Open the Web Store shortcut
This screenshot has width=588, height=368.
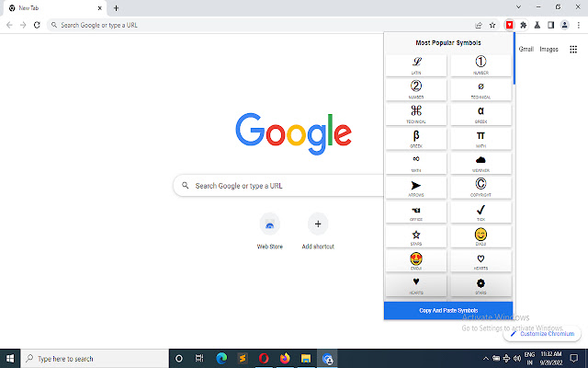[x=269, y=231]
